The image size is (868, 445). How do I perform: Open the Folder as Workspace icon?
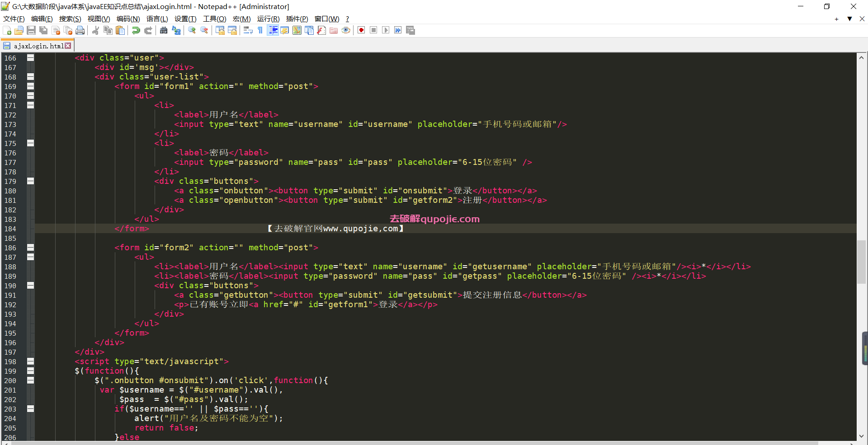coord(334,30)
